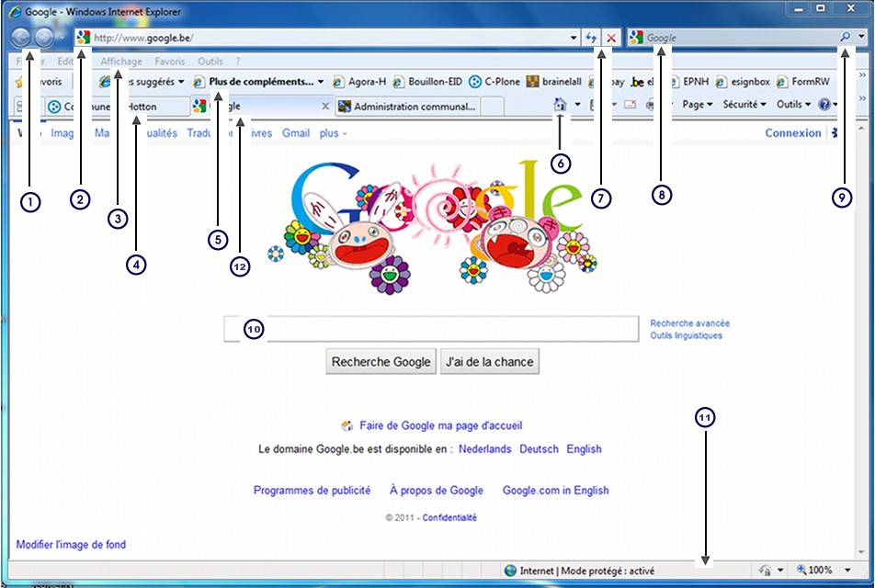Click the Refresh page icon
Image resolution: width=875 pixels, height=588 pixels.
pyautogui.click(x=592, y=39)
